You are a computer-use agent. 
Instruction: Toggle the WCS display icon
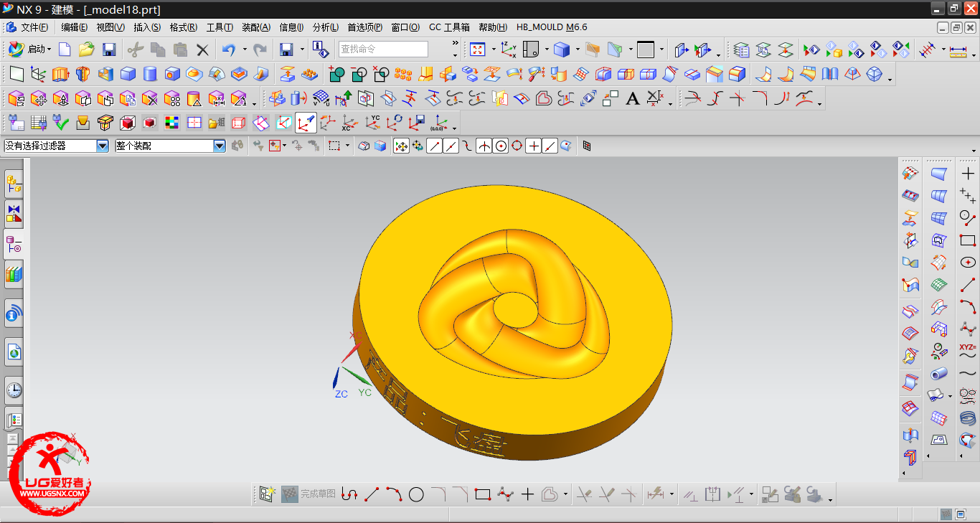tap(306, 123)
